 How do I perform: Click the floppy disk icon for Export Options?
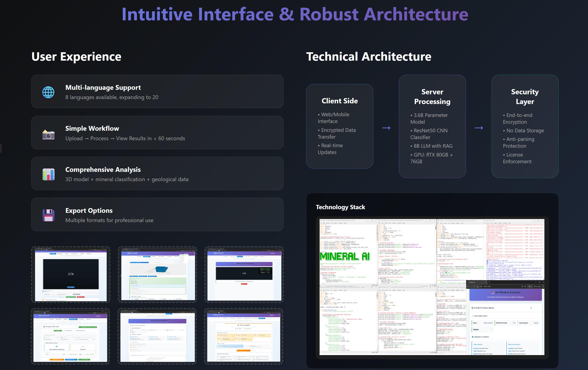[x=48, y=215]
